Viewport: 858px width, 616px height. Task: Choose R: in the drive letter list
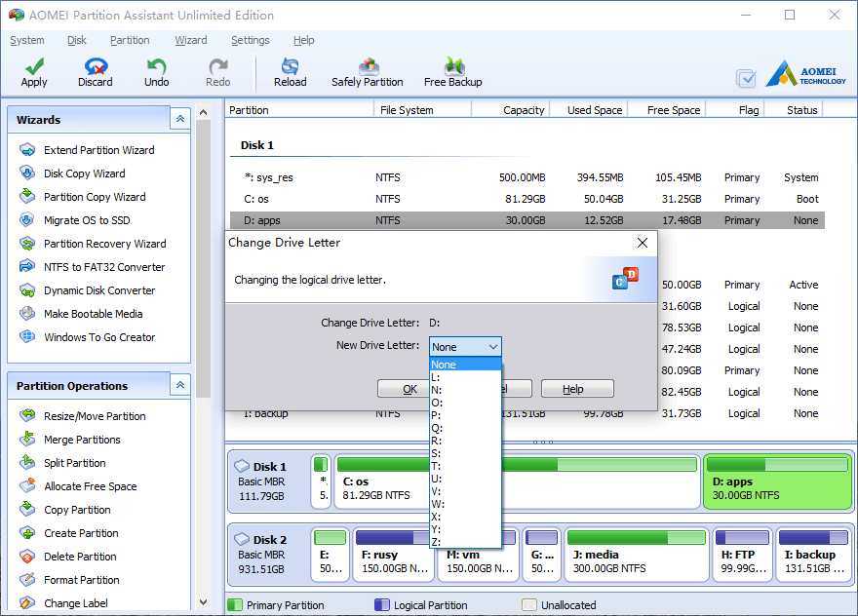coord(465,441)
